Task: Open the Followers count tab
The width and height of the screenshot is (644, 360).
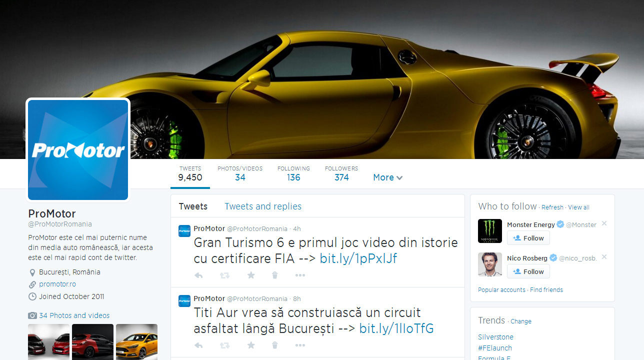Action: coord(341,173)
